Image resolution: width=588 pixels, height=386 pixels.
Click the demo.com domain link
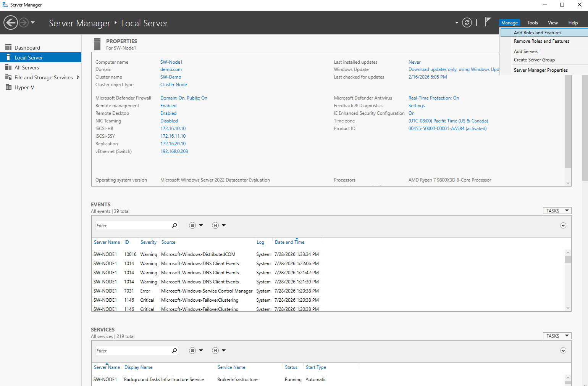pos(171,69)
